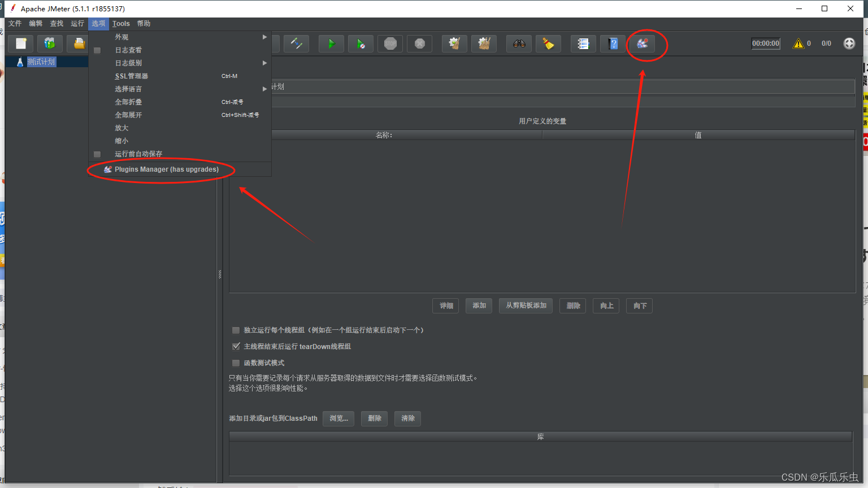
Task: Choose 放大 menu item
Action: [180, 128]
